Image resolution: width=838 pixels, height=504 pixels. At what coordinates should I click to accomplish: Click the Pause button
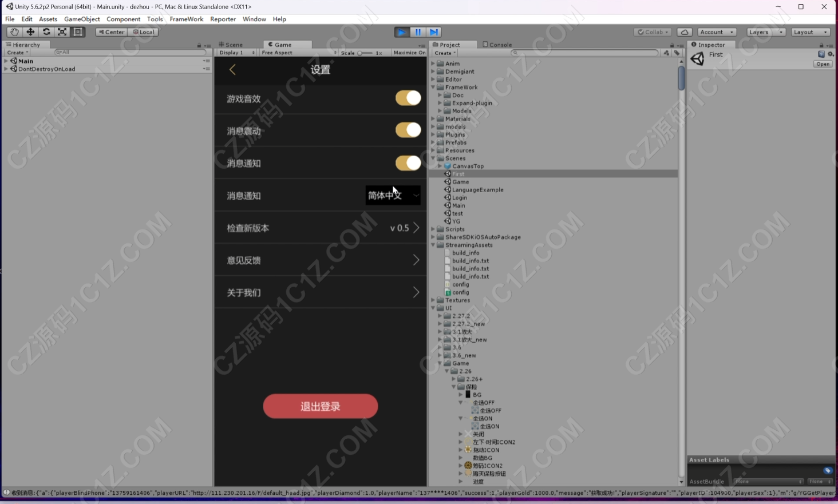[418, 32]
